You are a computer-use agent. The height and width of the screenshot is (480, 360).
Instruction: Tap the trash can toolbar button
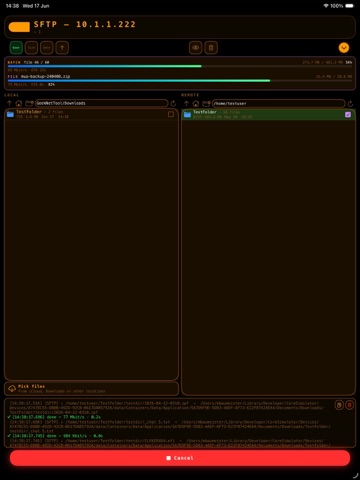pyautogui.click(x=211, y=48)
